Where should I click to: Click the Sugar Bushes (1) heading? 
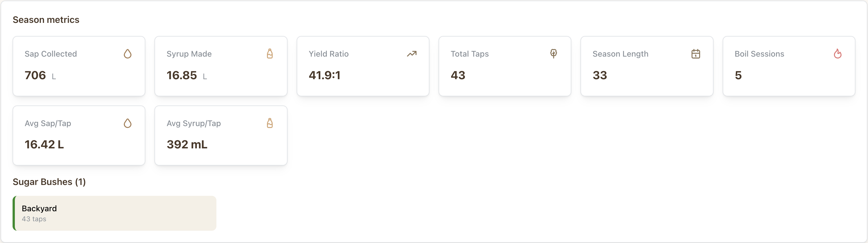click(x=49, y=182)
